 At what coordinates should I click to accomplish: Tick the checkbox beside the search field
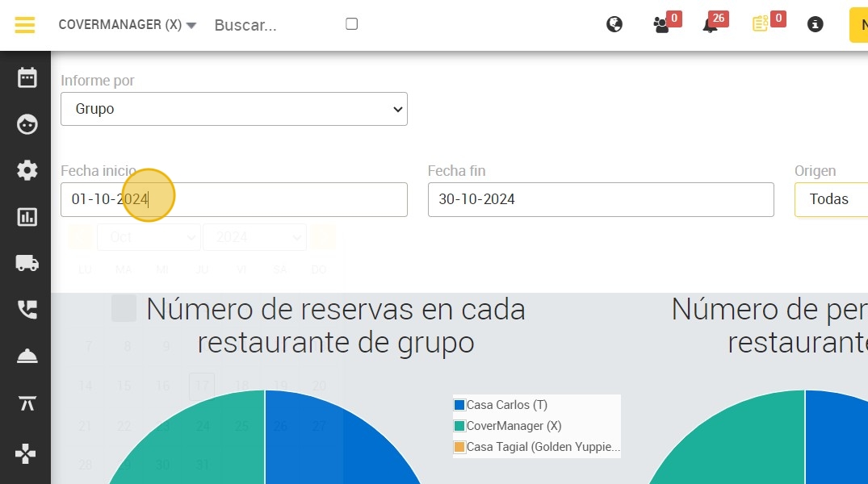pos(351,23)
